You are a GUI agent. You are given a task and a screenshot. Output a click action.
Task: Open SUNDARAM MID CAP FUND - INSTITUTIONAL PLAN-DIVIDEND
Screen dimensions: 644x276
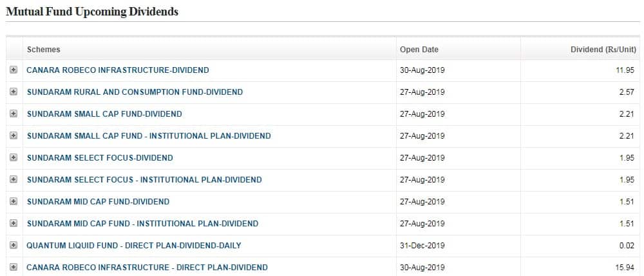click(142, 223)
